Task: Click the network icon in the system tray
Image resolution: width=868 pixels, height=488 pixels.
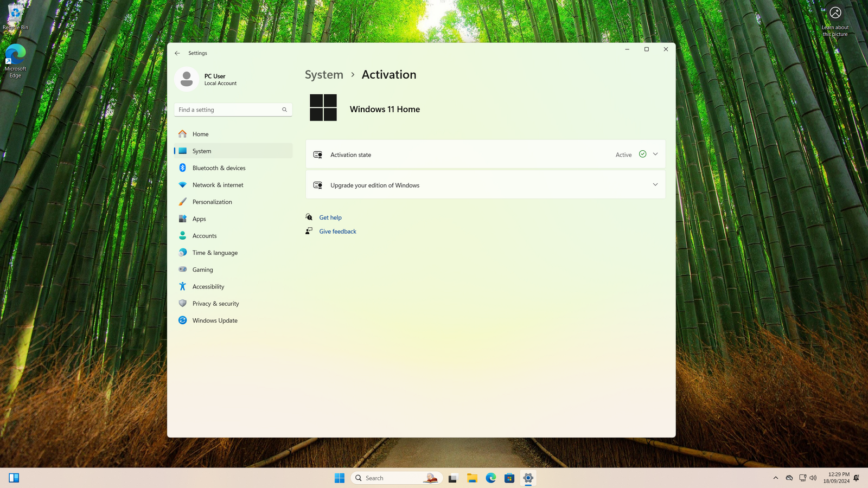Action: click(802, 478)
